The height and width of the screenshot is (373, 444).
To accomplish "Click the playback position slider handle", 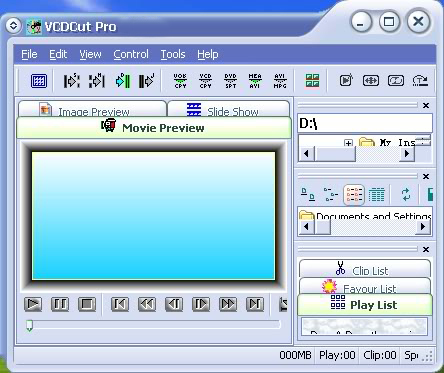I will 30,325.
